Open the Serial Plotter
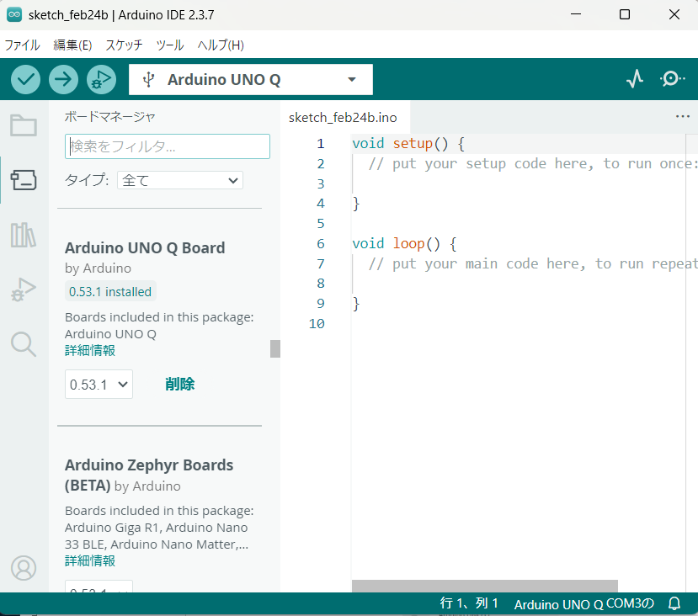The height and width of the screenshot is (616, 698). coord(635,79)
